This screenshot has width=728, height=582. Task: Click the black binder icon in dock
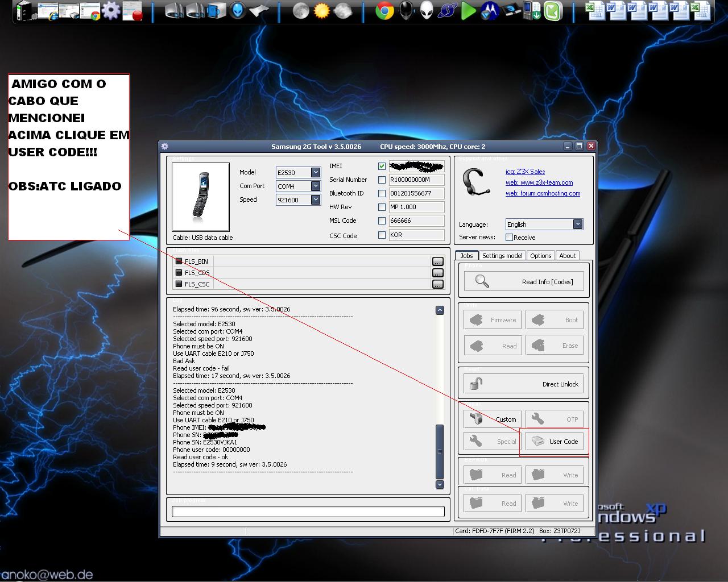24,11
